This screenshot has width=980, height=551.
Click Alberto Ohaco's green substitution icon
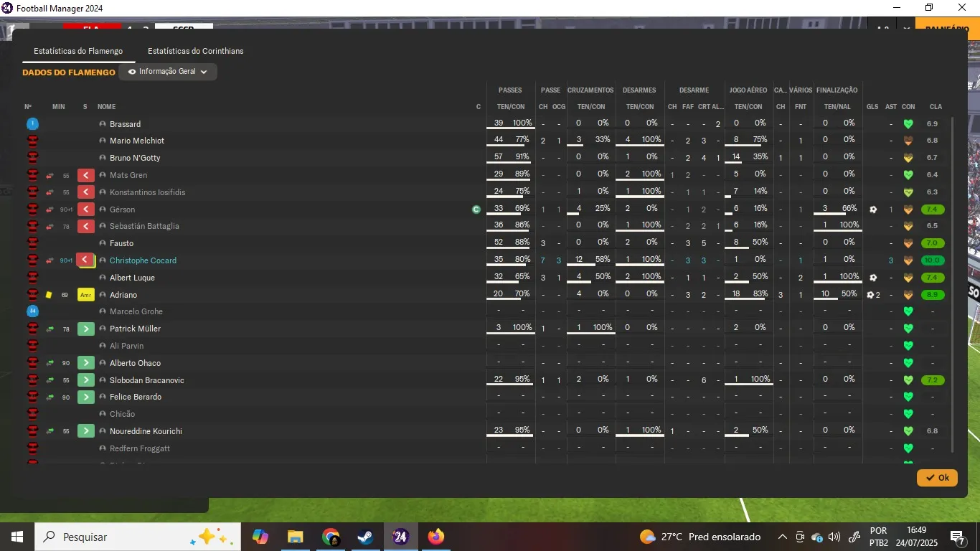point(86,363)
